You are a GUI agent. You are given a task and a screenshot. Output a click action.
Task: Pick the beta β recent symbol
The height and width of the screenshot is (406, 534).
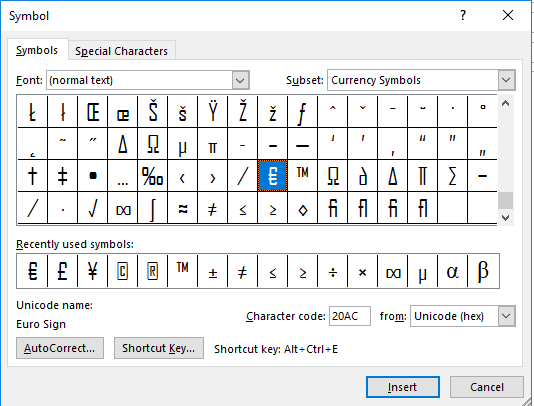[x=483, y=271]
